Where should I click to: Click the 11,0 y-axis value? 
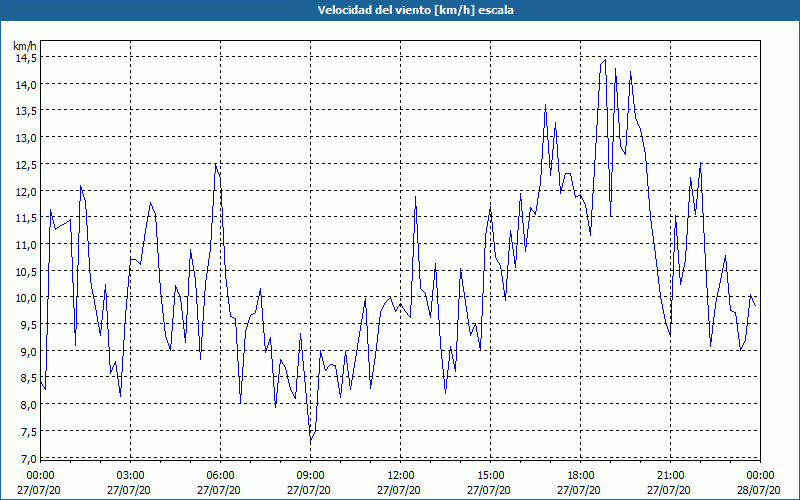[x=26, y=245]
